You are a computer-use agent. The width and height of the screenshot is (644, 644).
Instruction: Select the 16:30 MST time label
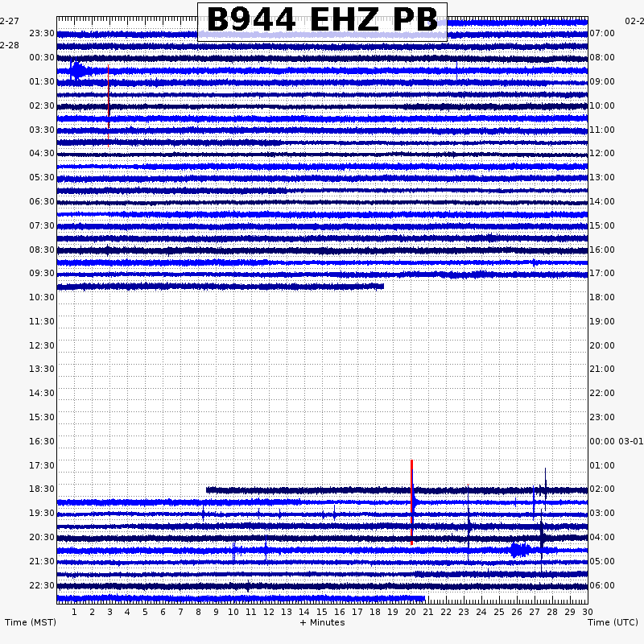pos(42,441)
